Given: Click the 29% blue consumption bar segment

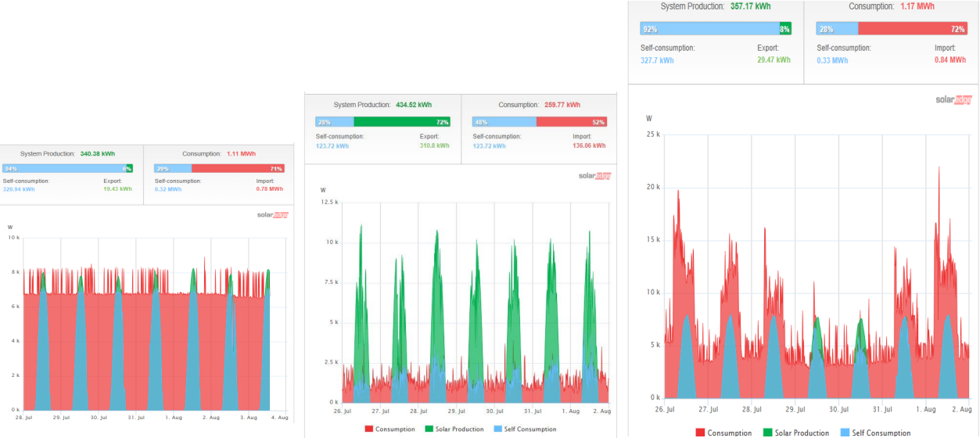Looking at the screenshot, I should [x=173, y=168].
